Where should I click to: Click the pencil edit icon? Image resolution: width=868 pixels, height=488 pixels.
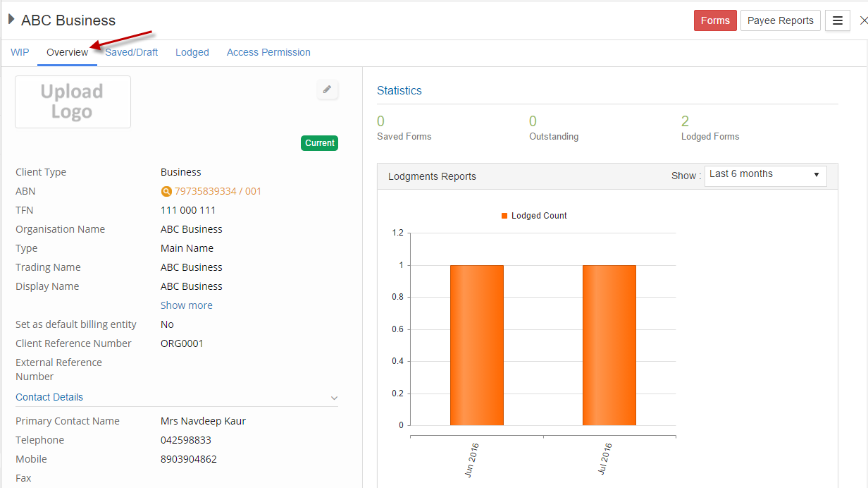(x=327, y=90)
